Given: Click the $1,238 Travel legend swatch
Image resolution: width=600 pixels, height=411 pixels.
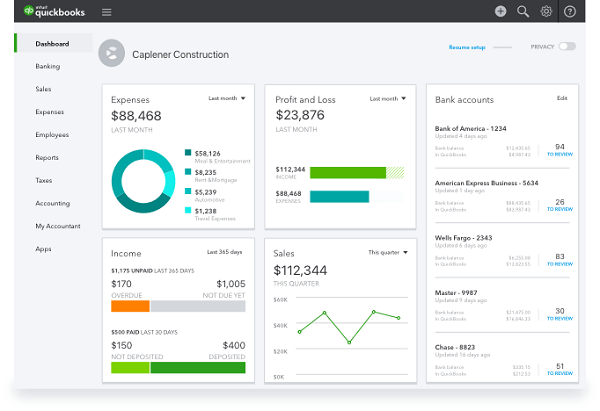Looking at the screenshot, I should (x=188, y=210).
